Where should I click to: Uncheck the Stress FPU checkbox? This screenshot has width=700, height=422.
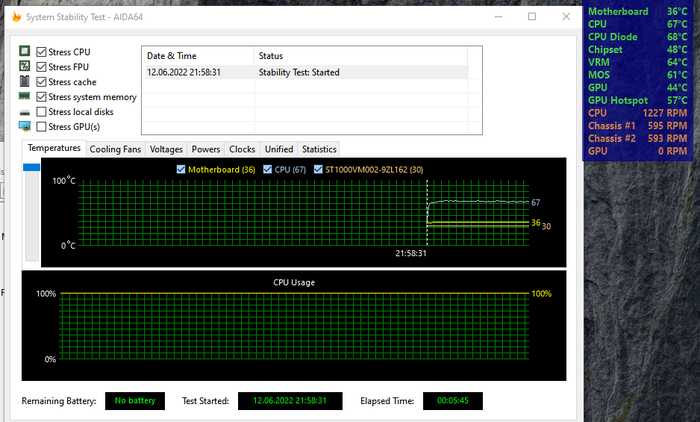tap(41, 67)
